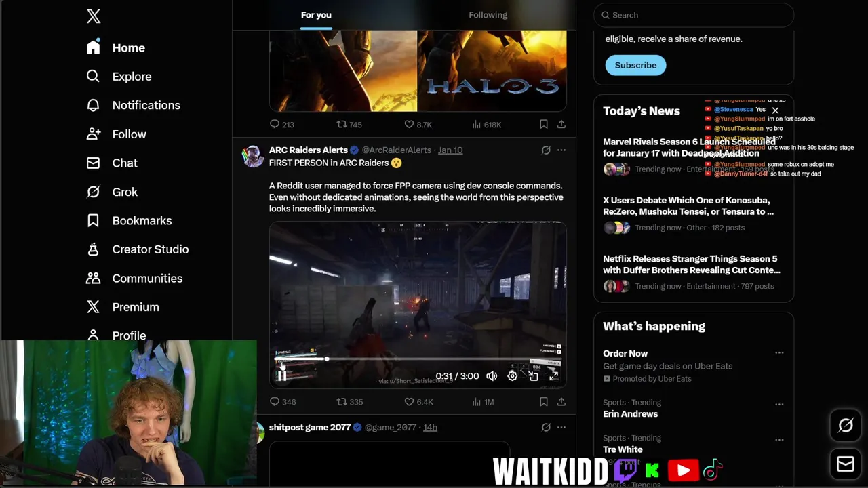Open the @ArcRaiderAlerts handle link
Image resolution: width=868 pixels, height=488 pixels.
(396, 150)
